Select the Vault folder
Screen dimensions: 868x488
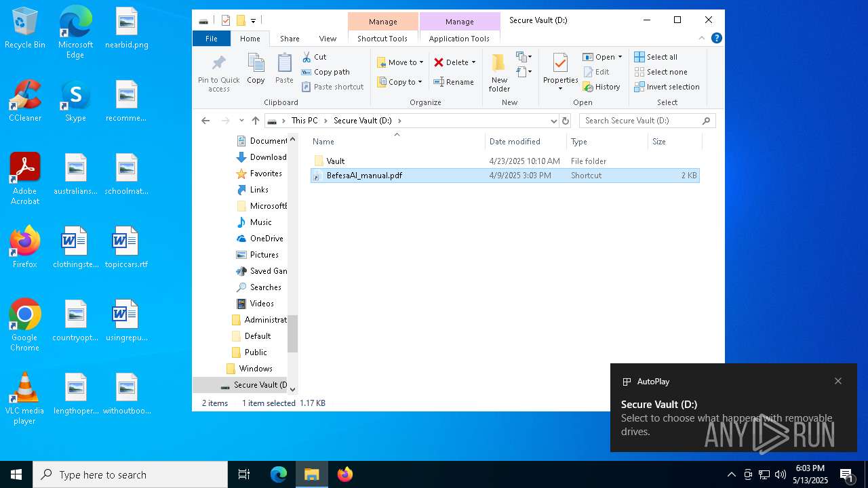505,161
